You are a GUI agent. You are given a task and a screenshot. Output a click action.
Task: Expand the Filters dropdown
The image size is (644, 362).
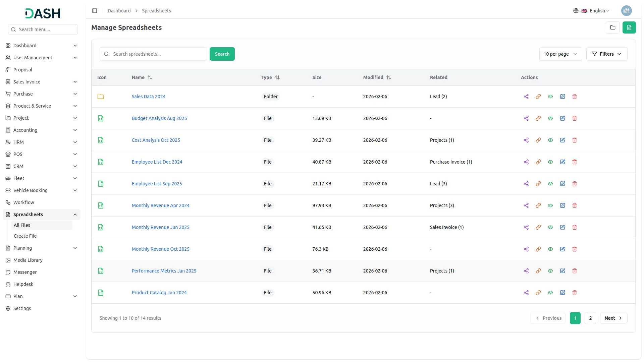pos(606,54)
